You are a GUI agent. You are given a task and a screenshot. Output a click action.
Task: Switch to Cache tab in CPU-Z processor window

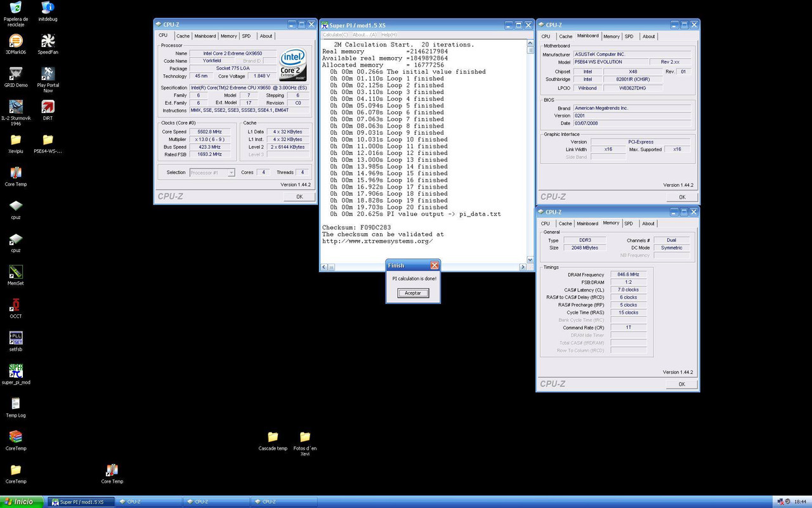(x=183, y=36)
